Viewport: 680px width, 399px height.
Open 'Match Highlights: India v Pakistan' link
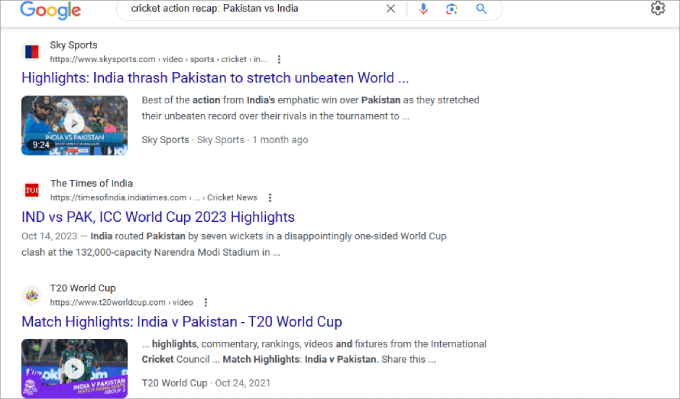182,321
